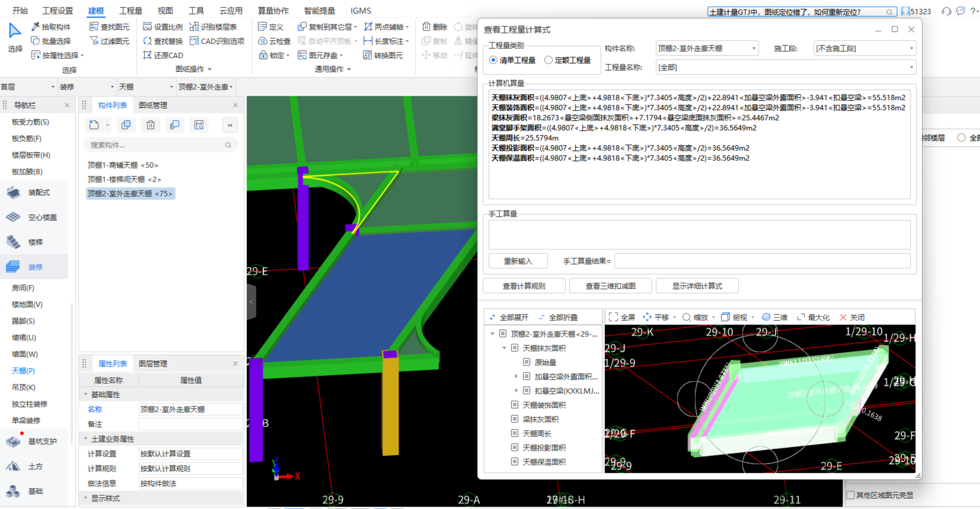
Task: Open 基坑支护 category in navigation bar
Action: point(34,441)
